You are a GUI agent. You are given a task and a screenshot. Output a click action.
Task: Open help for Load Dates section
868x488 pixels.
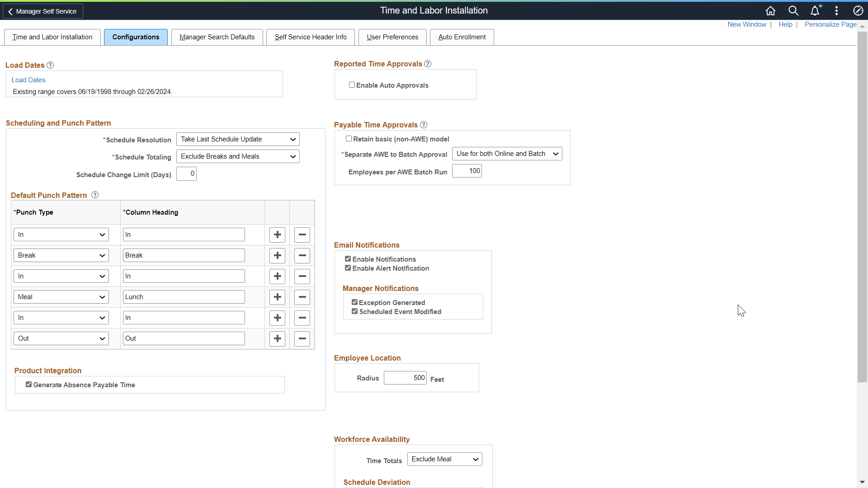click(x=50, y=65)
